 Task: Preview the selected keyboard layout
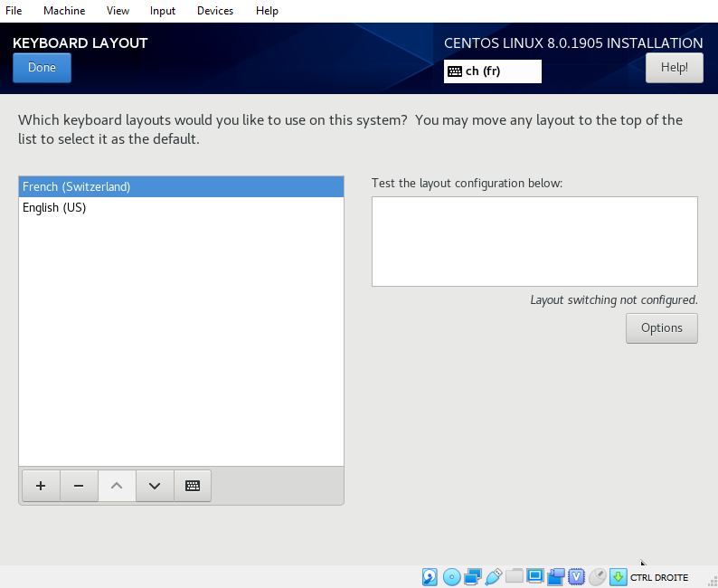coord(193,486)
